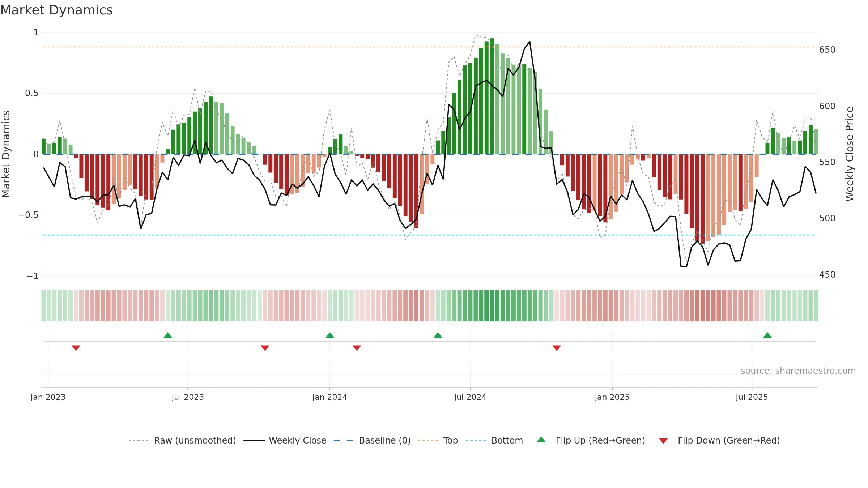Toggle the Raw (unsmoothed) legend entry
This screenshot has height=488, width=868.
[x=182, y=440]
